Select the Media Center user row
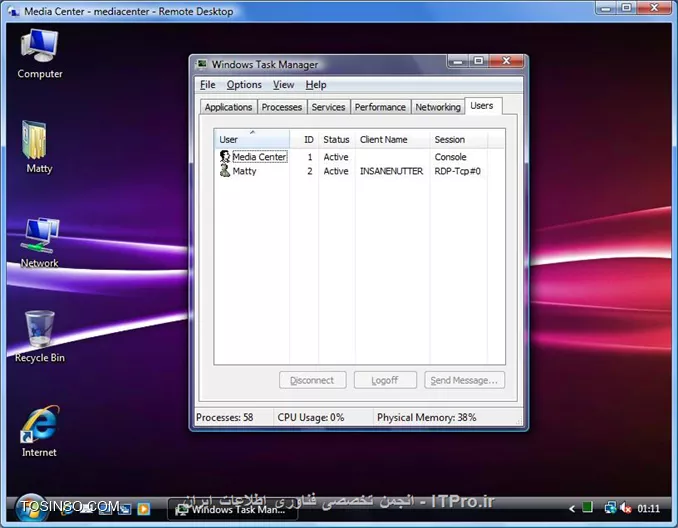 359,157
